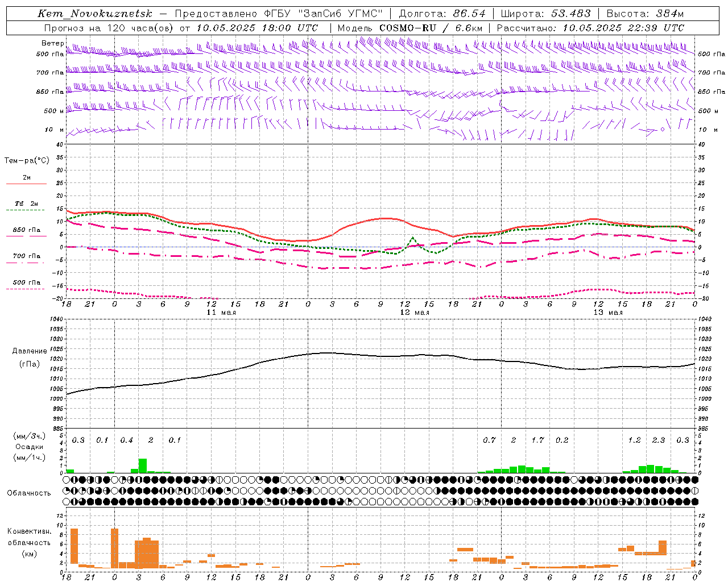Viewport: 728px width, 582px height.
Task: Click the 700 гПа temperature legend entry
Action: point(26,256)
